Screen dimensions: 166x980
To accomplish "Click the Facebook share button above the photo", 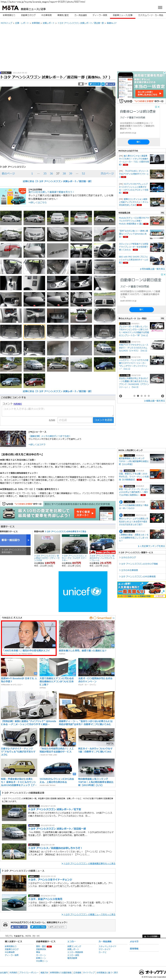I will (x=109, y=84).
